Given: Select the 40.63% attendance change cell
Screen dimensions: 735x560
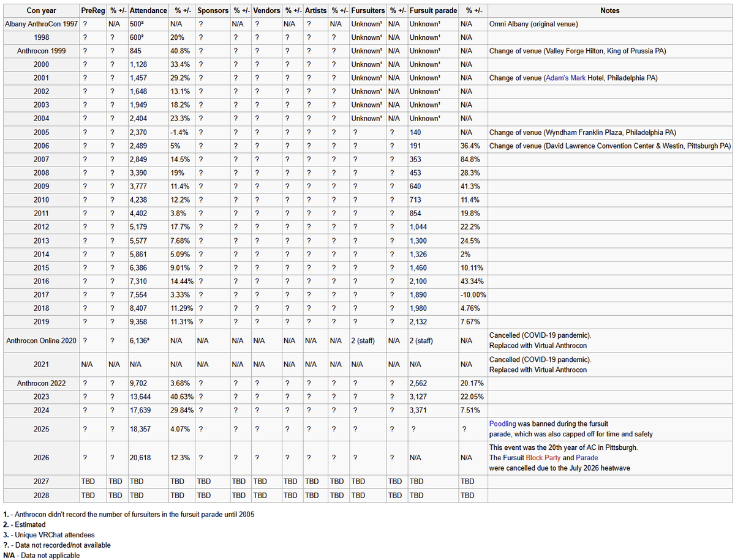Looking at the screenshot, I should [182, 397].
